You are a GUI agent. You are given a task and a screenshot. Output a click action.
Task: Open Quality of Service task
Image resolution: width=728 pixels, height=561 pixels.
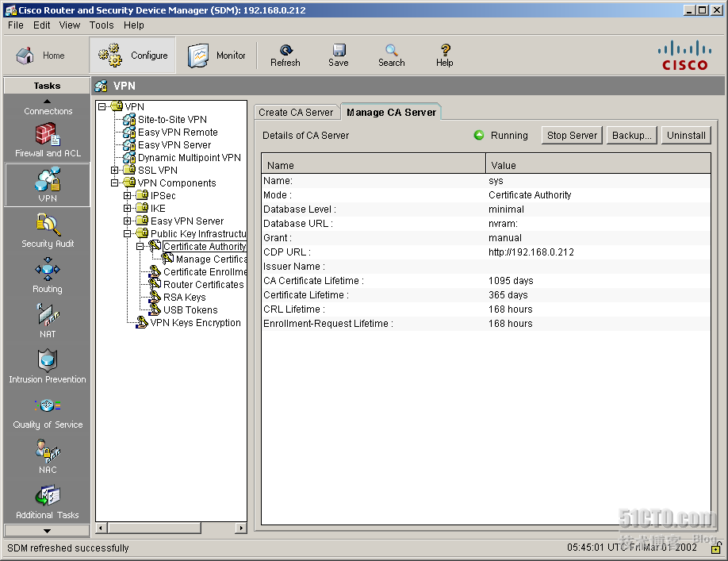pyautogui.click(x=48, y=412)
